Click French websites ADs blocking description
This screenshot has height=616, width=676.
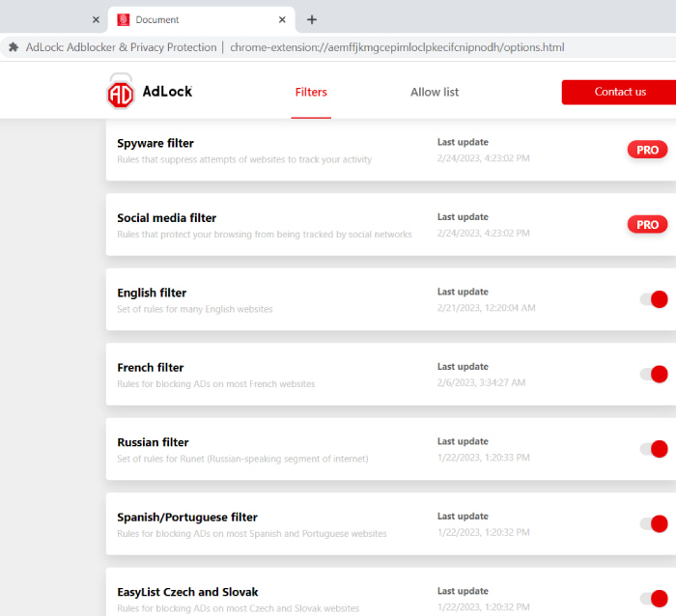[216, 383]
